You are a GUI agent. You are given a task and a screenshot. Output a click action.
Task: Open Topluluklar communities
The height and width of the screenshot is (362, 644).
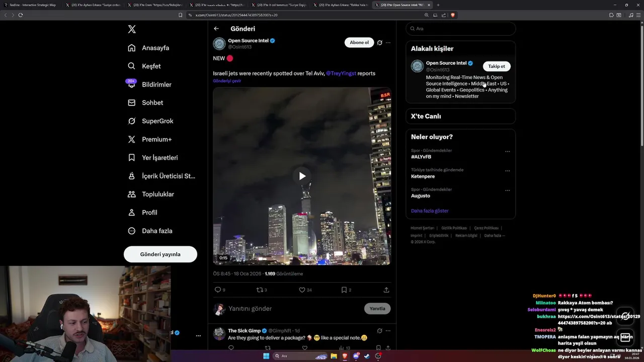click(x=150, y=194)
